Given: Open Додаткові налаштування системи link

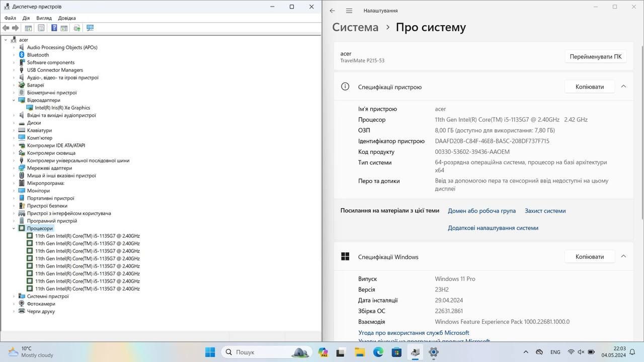Looking at the screenshot, I should click(x=493, y=228).
